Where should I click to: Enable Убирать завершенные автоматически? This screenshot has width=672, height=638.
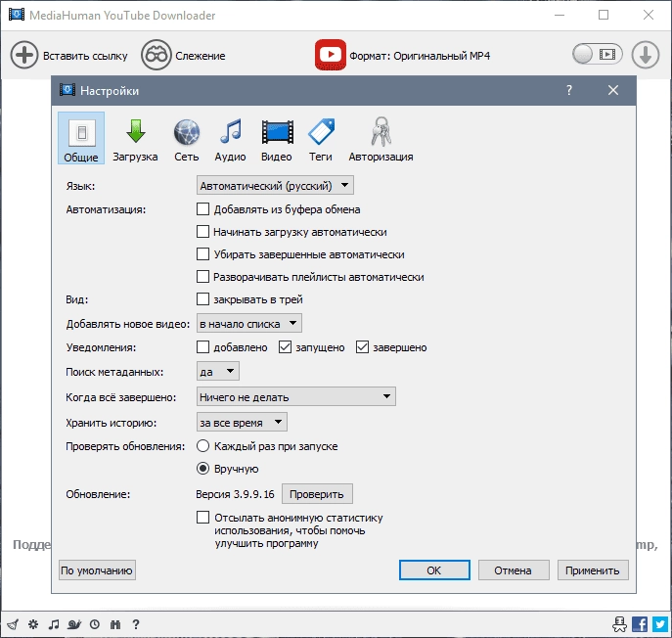pyautogui.click(x=202, y=254)
